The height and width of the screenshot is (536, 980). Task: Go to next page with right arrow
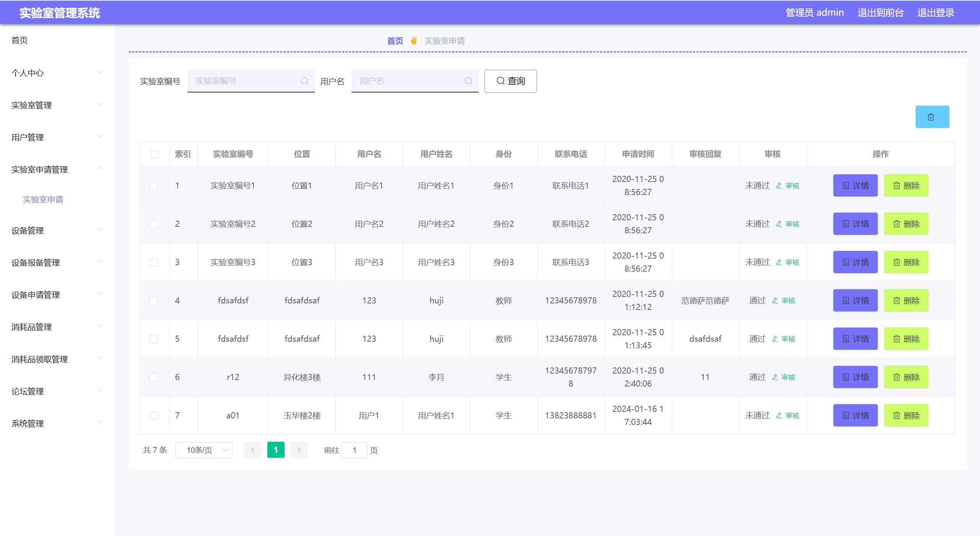299,450
